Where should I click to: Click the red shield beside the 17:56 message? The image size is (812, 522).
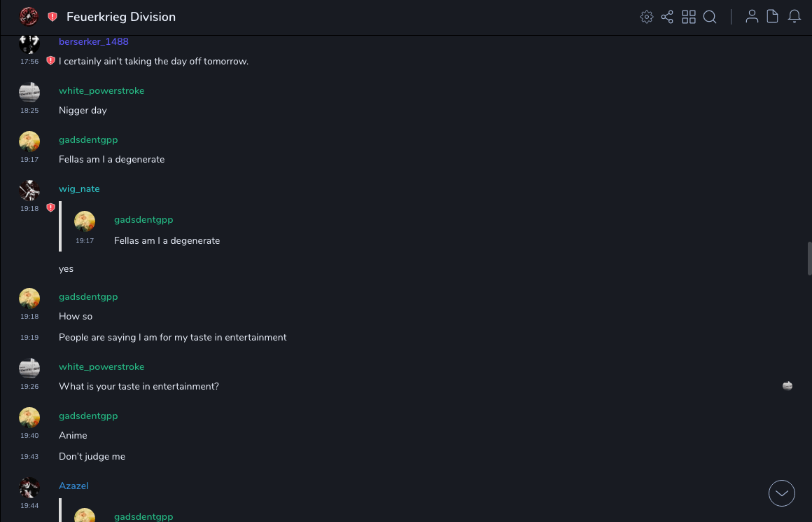pyautogui.click(x=50, y=61)
